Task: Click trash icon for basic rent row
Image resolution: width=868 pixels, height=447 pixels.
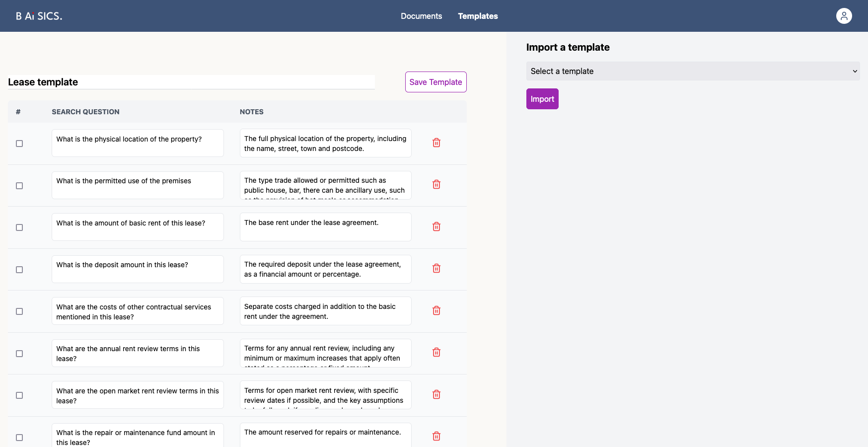Action: click(x=436, y=227)
